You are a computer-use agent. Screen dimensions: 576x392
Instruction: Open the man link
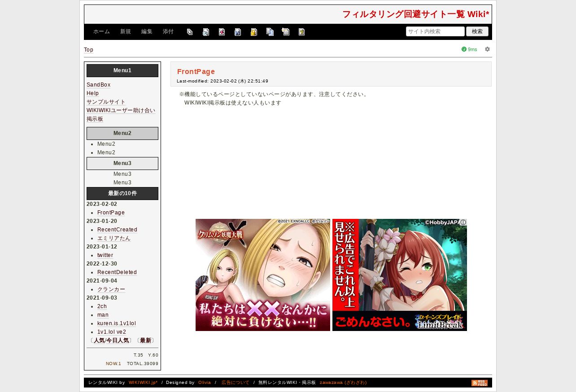click(103, 315)
